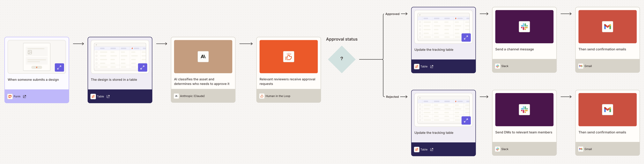
Task: Expand the Approved branch tracking table preview
Action: coord(466,37)
